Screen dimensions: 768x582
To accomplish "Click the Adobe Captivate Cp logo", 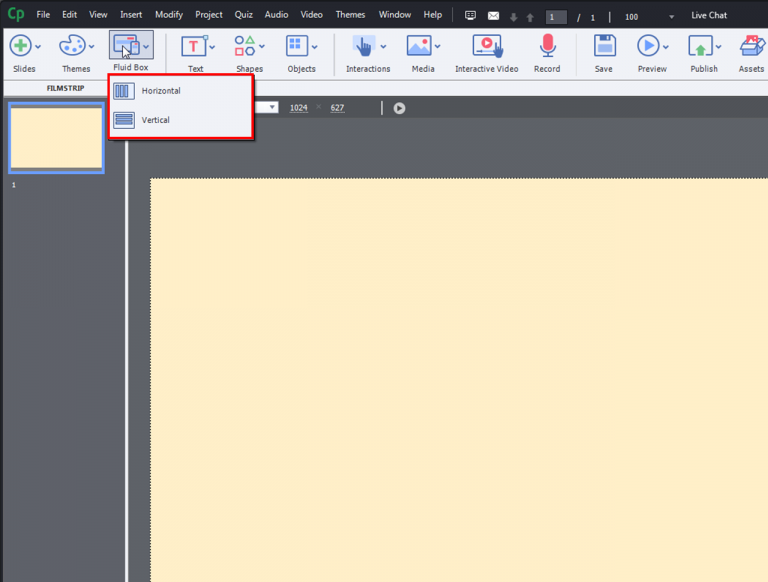I will tap(16, 14).
